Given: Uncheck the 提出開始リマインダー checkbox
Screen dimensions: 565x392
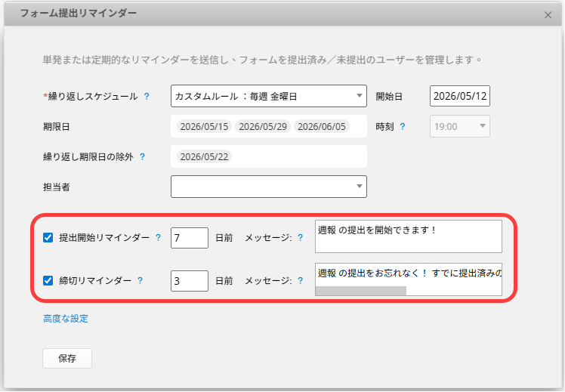Looking at the screenshot, I should tap(48, 237).
